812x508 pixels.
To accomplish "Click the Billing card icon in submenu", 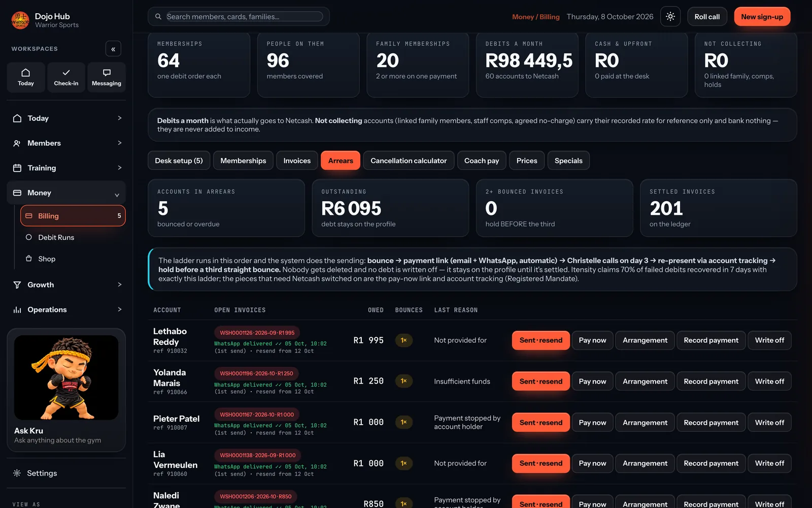I will 29,216.
